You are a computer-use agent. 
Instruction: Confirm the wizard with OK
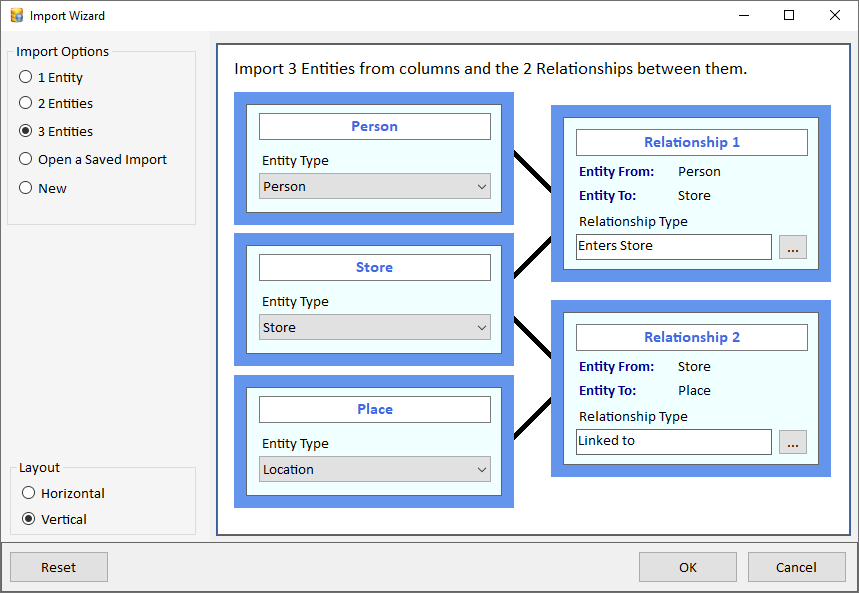pos(687,567)
